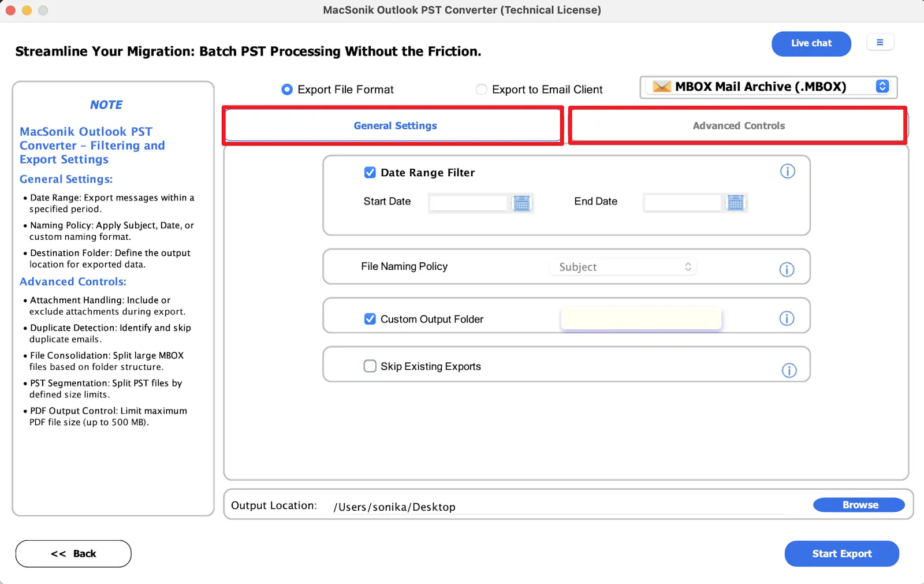924x584 pixels.
Task: Open the hamburger menu icon near Live chat
Action: click(x=880, y=42)
